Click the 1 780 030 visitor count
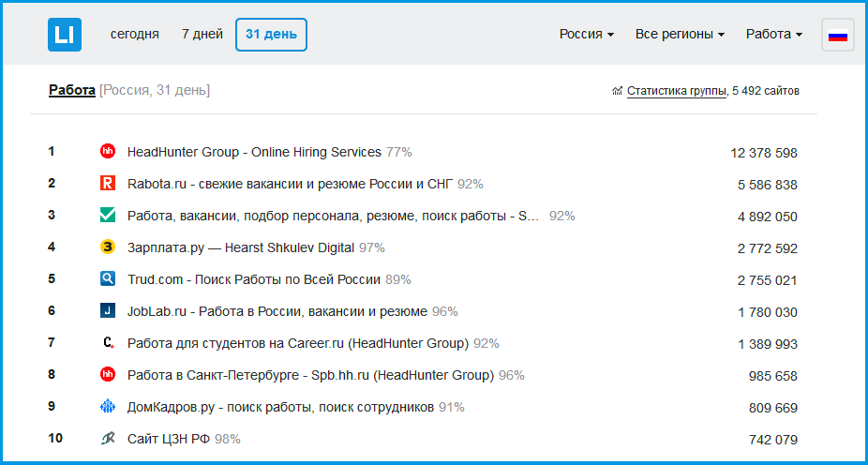868x465 pixels. tap(768, 313)
